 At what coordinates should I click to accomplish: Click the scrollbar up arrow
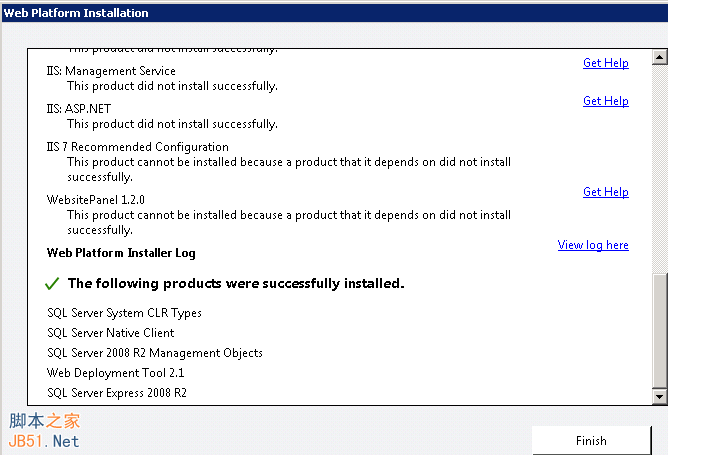point(659,57)
